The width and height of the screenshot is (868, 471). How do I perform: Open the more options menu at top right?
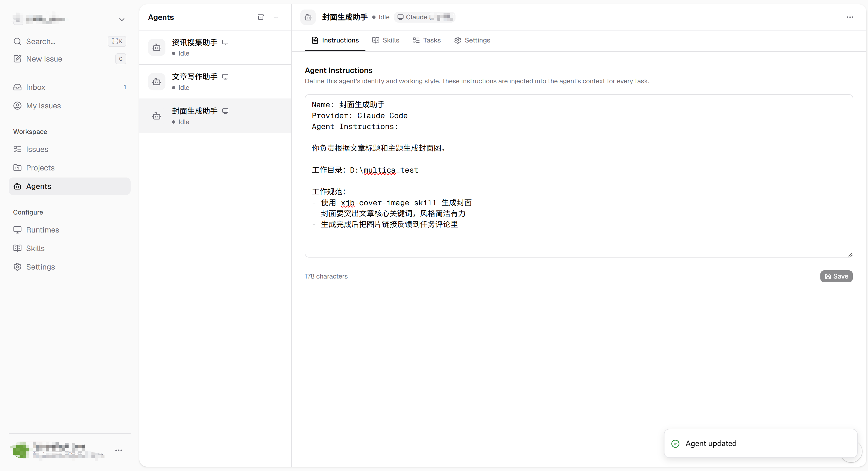click(x=850, y=17)
